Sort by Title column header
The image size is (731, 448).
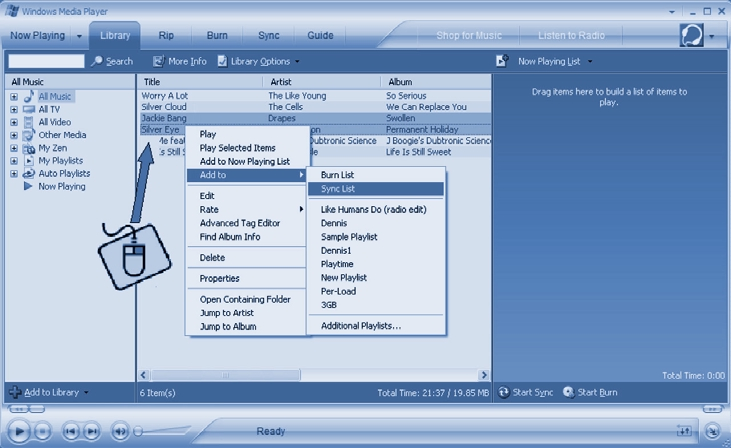coord(201,82)
